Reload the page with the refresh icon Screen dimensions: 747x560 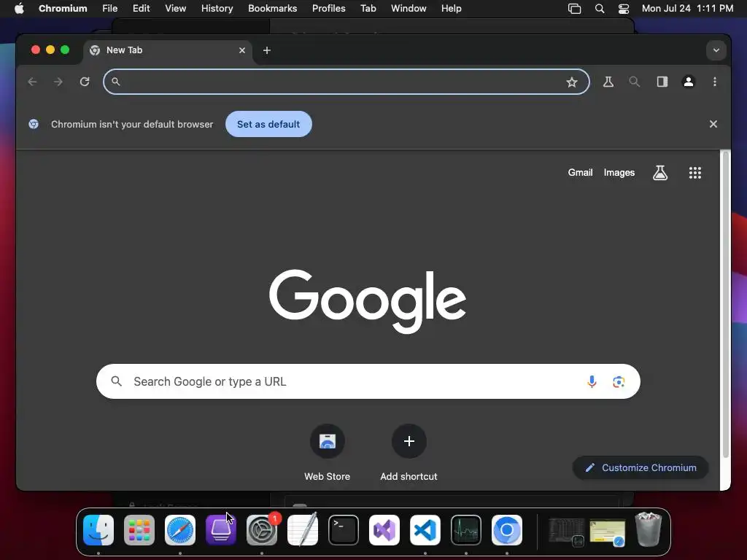(x=85, y=82)
